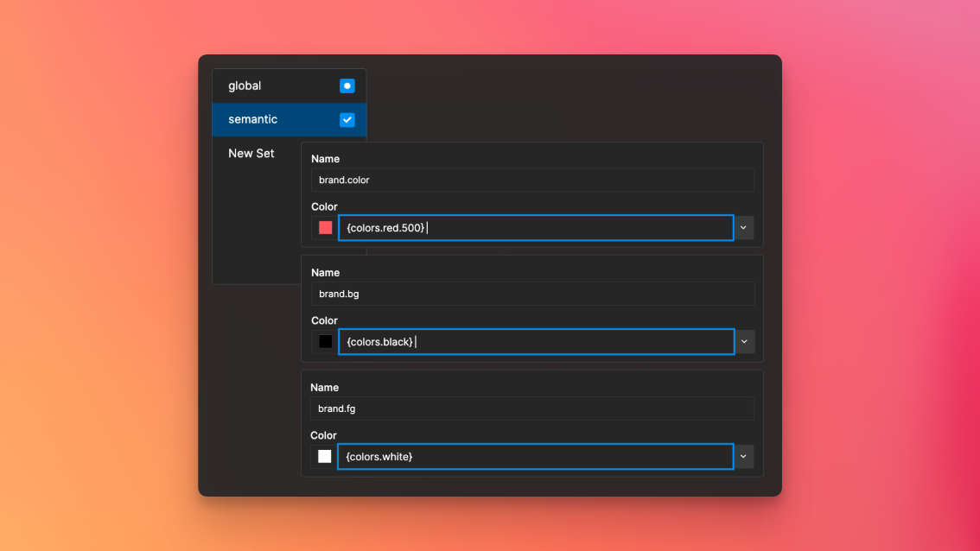Edit the brand.bg name field
This screenshot has height=551, width=980.
point(532,294)
